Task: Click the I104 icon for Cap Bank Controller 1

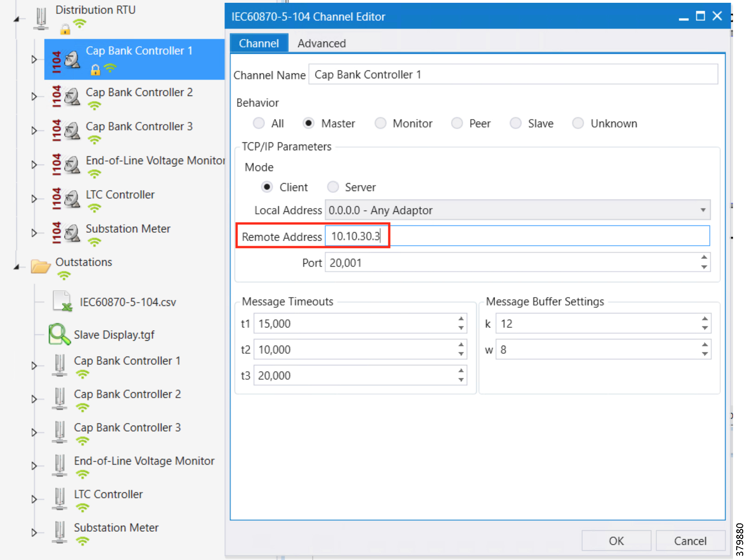Action: [65, 60]
